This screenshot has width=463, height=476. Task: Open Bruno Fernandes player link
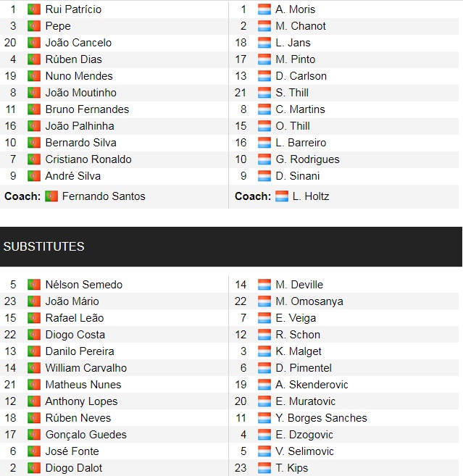pos(87,109)
